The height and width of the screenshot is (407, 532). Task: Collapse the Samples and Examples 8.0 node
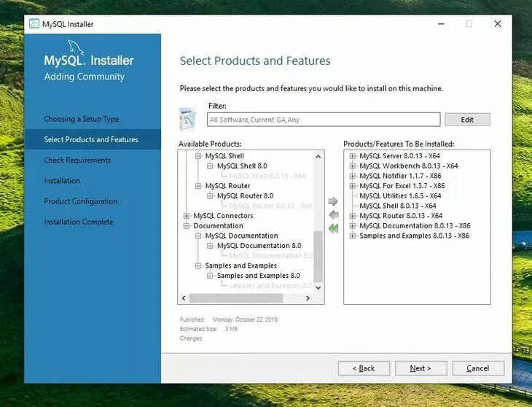pos(210,276)
